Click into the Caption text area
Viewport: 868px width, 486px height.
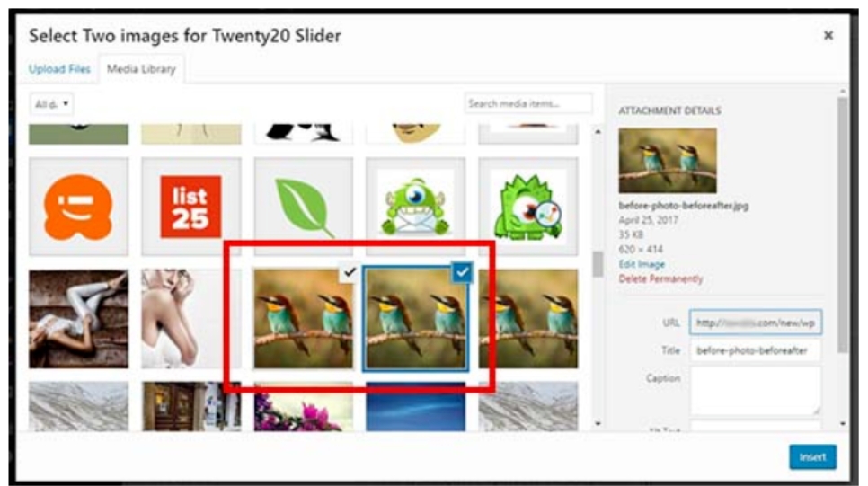pos(756,390)
